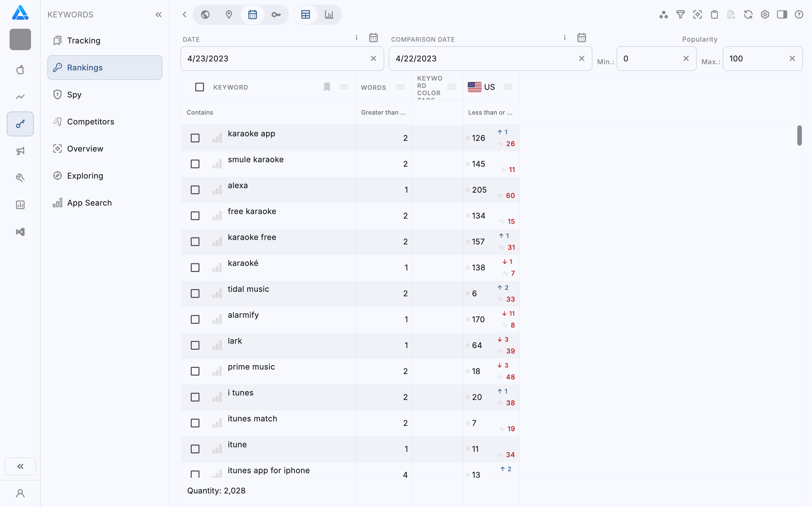
Task: Click the refresh data icon
Action: [x=748, y=14]
